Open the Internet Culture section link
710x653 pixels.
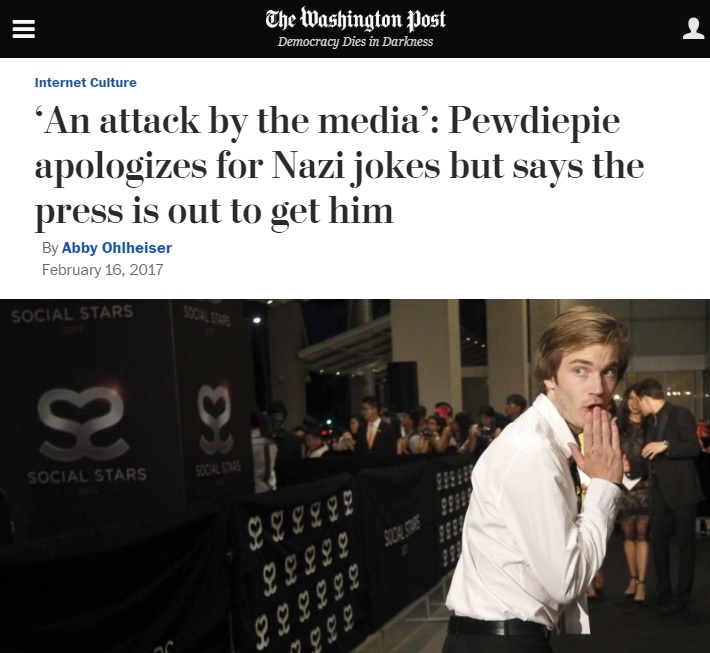pyautogui.click(x=86, y=82)
